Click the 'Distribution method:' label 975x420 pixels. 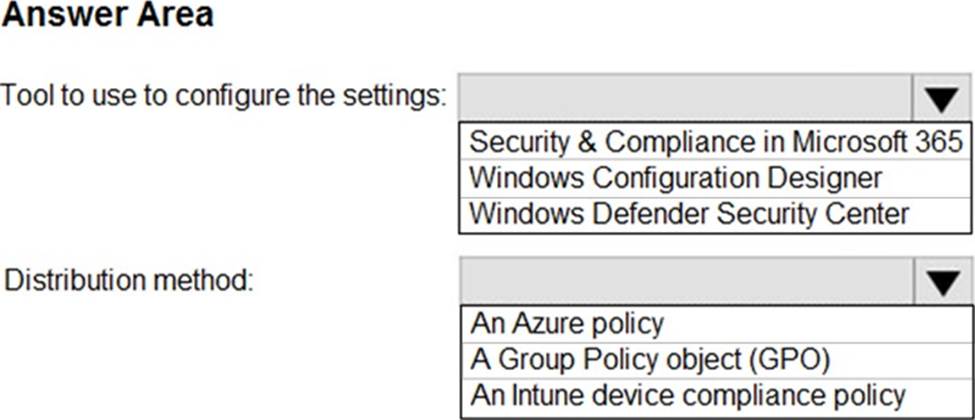129,281
